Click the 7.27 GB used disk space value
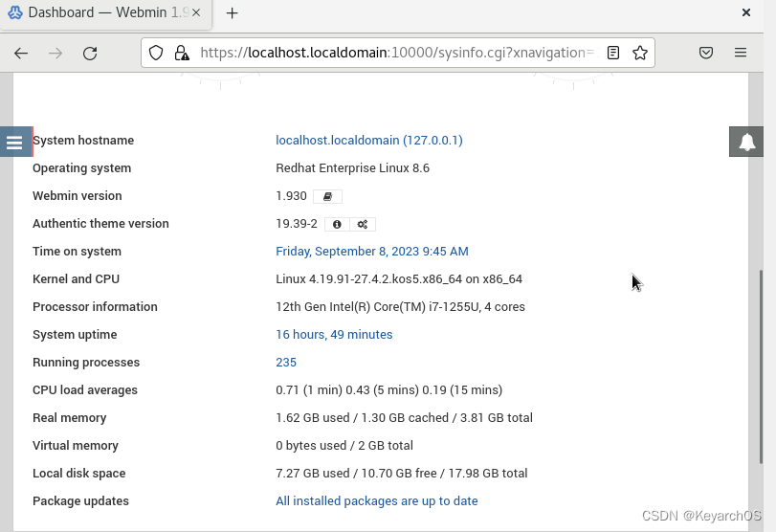776x532 pixels. [x=401, y=473]
